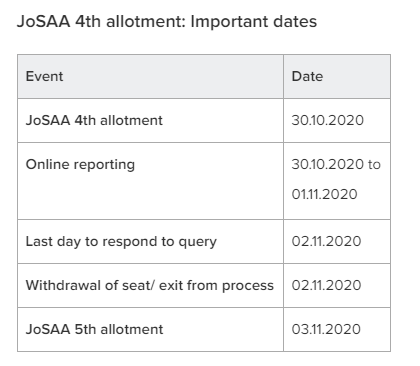This screenshot has height=366, width=420.
Task: Click the word 'Important' in the heading
Action: click(x=229, y=22)
